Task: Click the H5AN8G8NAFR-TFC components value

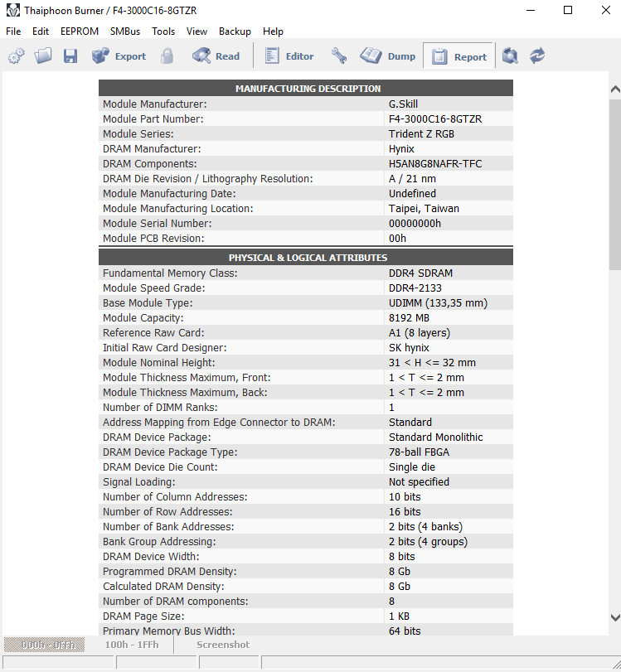Action: 435,164
